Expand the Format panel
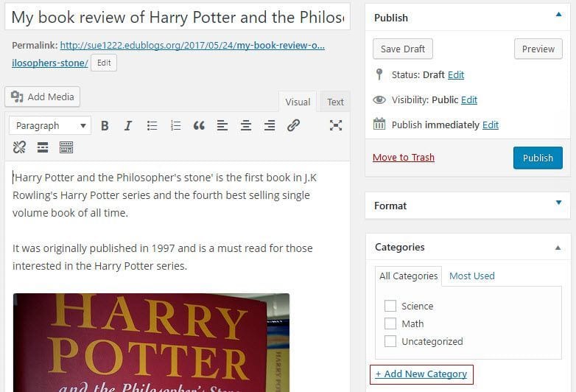Screen dimensions: 576x392 (558, 203)
